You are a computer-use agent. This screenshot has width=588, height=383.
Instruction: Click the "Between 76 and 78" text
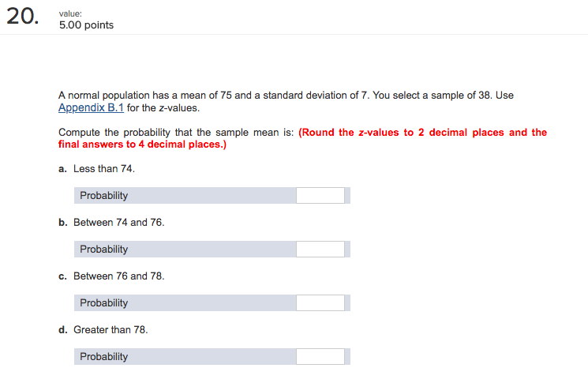118,276
